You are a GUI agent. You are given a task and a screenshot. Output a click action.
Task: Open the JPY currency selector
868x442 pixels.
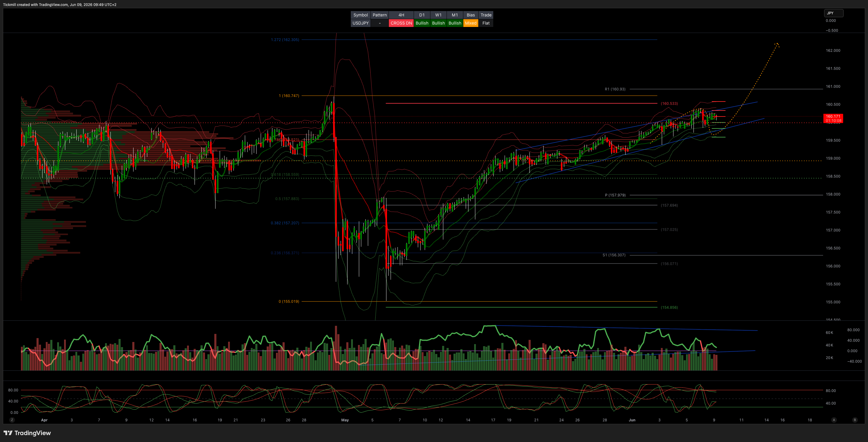tap(834, 13)
